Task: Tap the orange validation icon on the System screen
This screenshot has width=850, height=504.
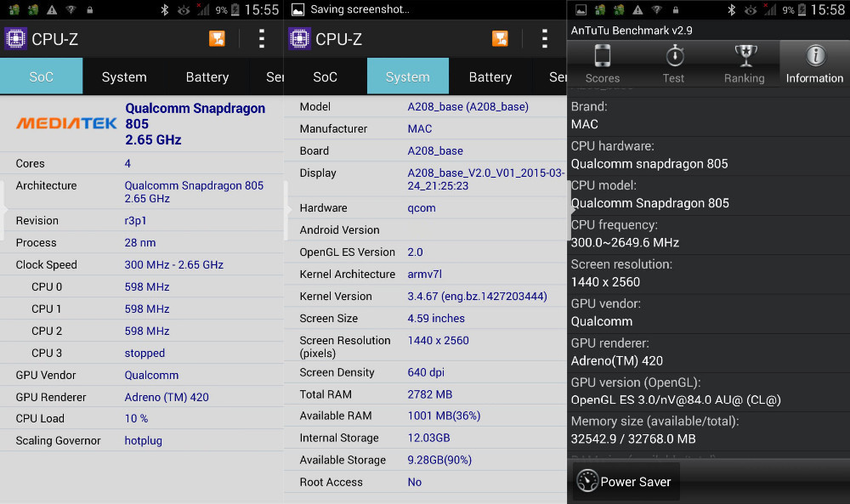Action: coord(500,39)
